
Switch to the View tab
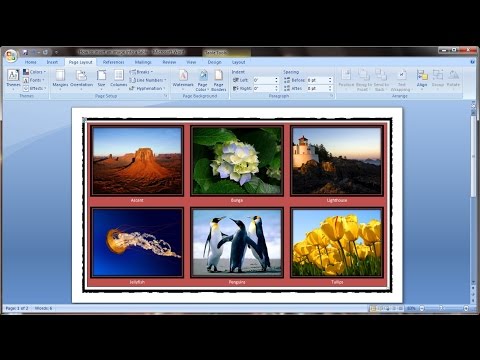191,62
